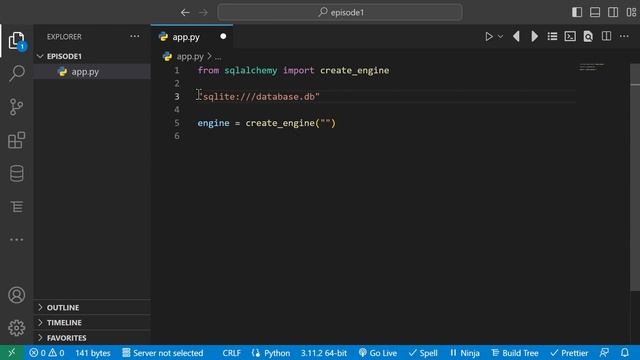Click the Ninja status bar item
Viewport: 640px width, 360px height.
[x=464, y=353]
